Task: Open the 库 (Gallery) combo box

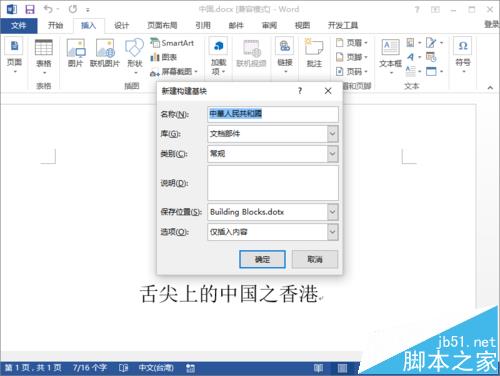Action: 273,134
